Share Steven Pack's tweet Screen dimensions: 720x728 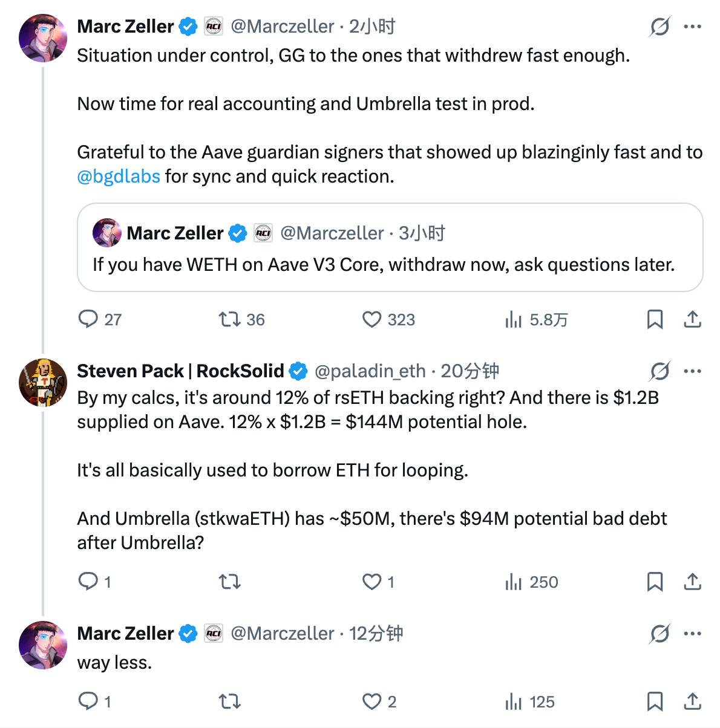tap(693, 582)
